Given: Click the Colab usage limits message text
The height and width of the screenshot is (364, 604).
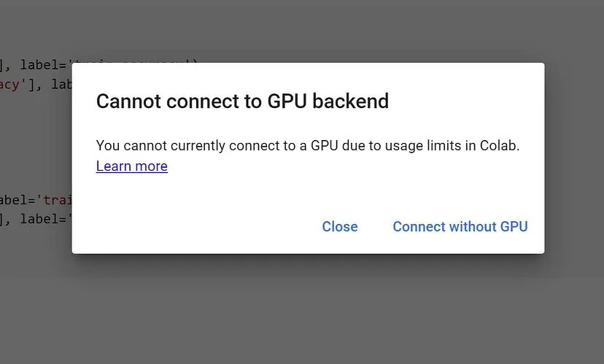Looking at the screenshot, I should (308, 145).
